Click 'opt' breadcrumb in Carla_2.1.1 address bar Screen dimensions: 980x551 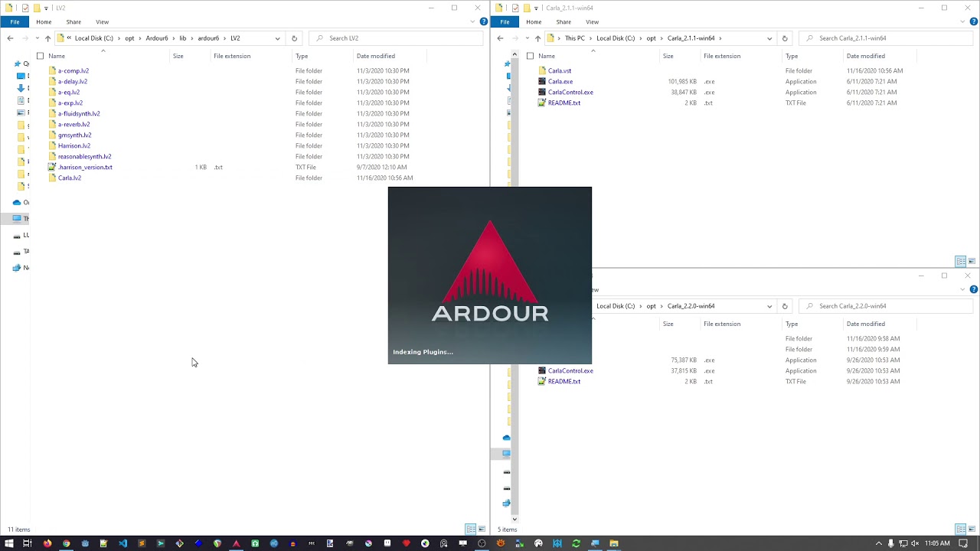651,38
